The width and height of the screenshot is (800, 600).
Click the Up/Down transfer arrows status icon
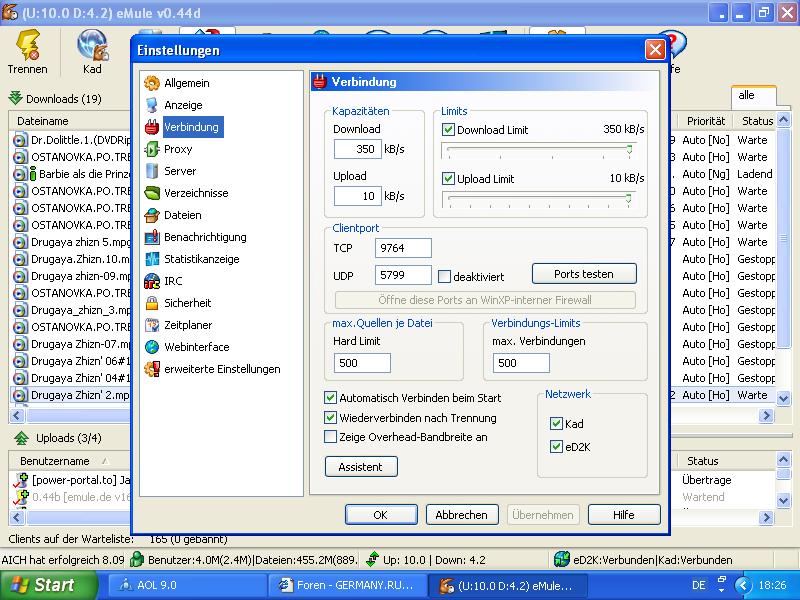click(x=372, y=560)
